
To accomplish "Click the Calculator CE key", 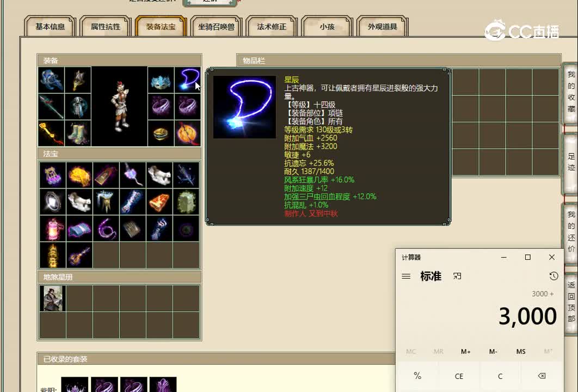I will 459,376.
